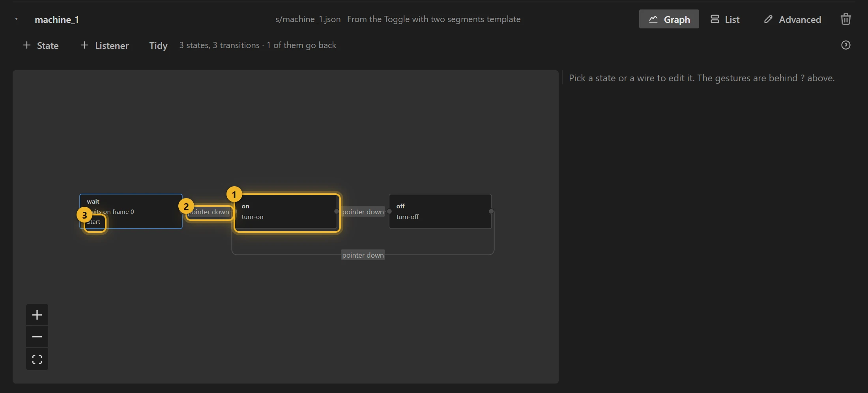
Task: Collapse the machine_1 disclosure triangle
Action: [x=16, y=19]
